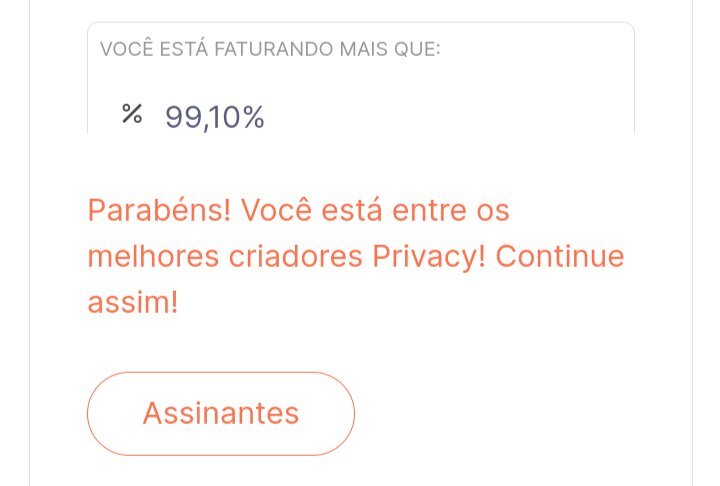
Task: Click the percent symbol icon
Action: [x=131, y=115]
